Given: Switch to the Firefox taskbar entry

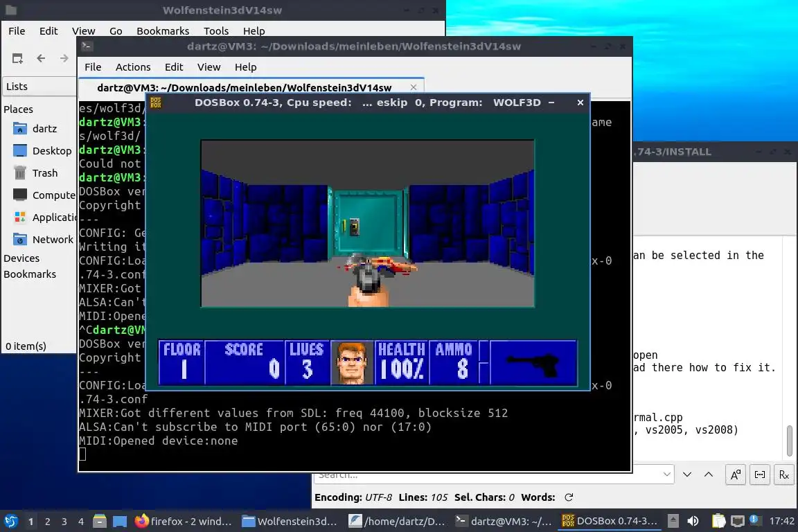Looking at the screenshot, I should [x=183, y=521].
